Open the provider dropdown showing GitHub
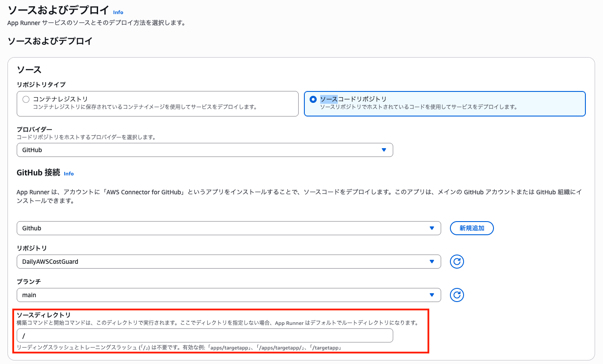This screenshot has height=364, width=603. (x=205, y=150)
